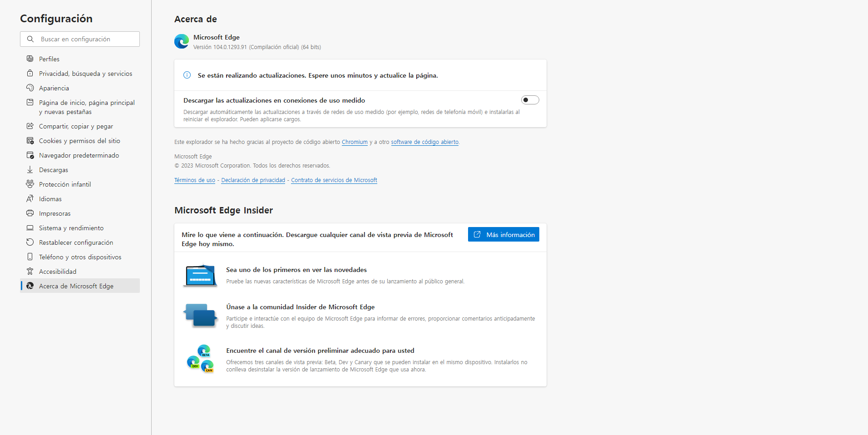Click the Edge icon beside Acerca de Microsoft Edge
This screenshot has height=435, width=868.
pyautogui.click(x=30, y=286)
